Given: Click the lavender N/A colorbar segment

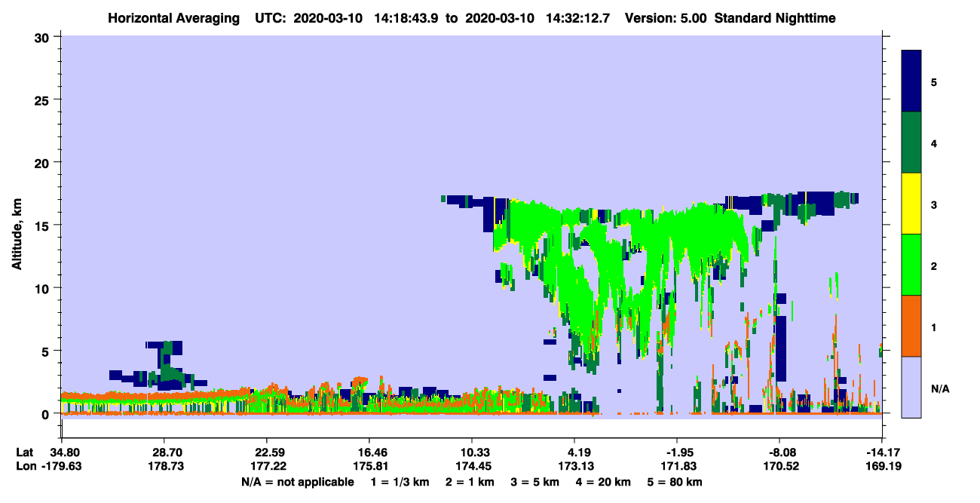Looking at the screenshot, I should (x=911, y=387).
